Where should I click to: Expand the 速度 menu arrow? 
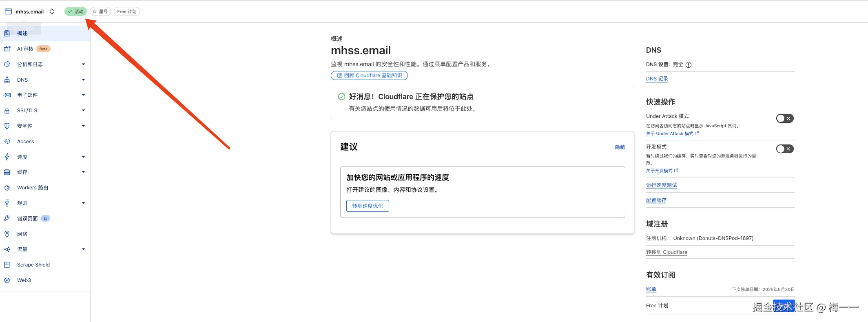(83, 157)
